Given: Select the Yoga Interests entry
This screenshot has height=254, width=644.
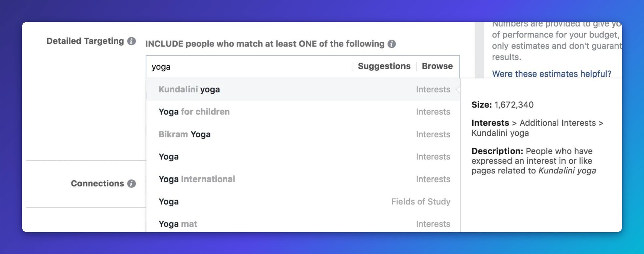Looking at the screenshot, I should (x=303, y=157).
